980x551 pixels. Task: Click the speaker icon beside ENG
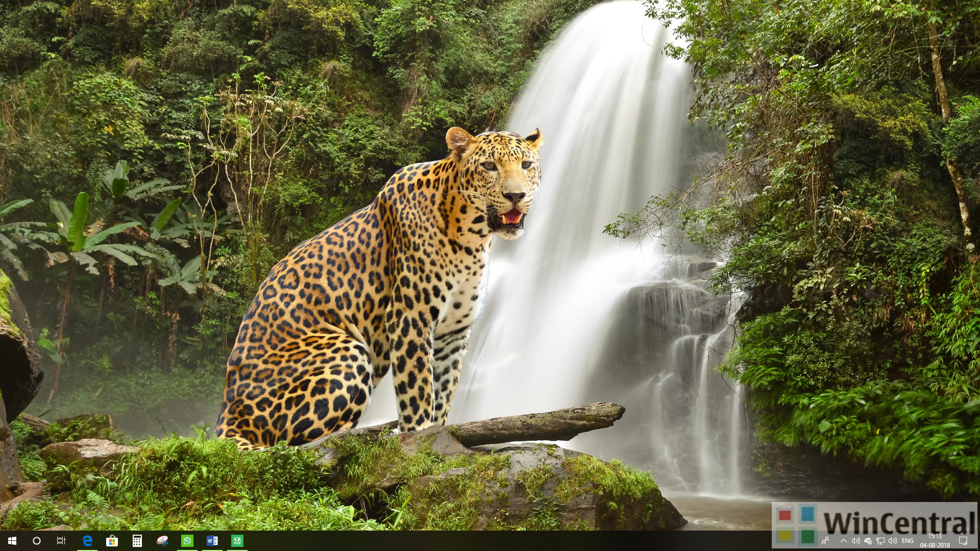tap(892, 541)
